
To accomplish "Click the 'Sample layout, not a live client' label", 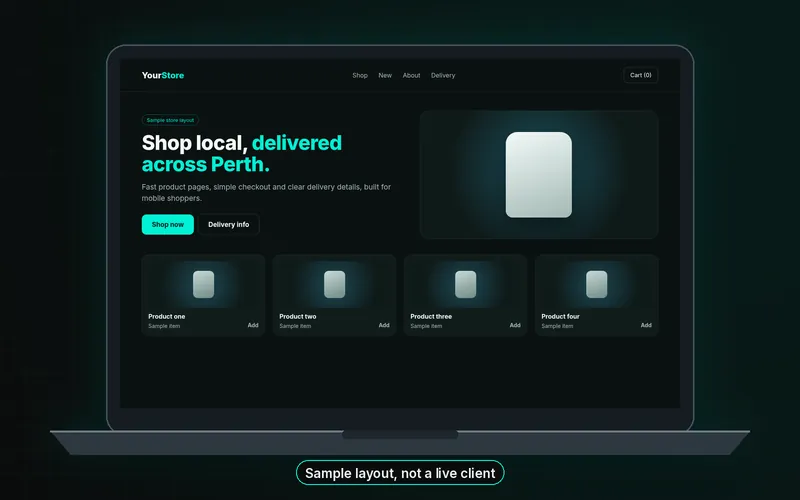I will tap(400, 473).
